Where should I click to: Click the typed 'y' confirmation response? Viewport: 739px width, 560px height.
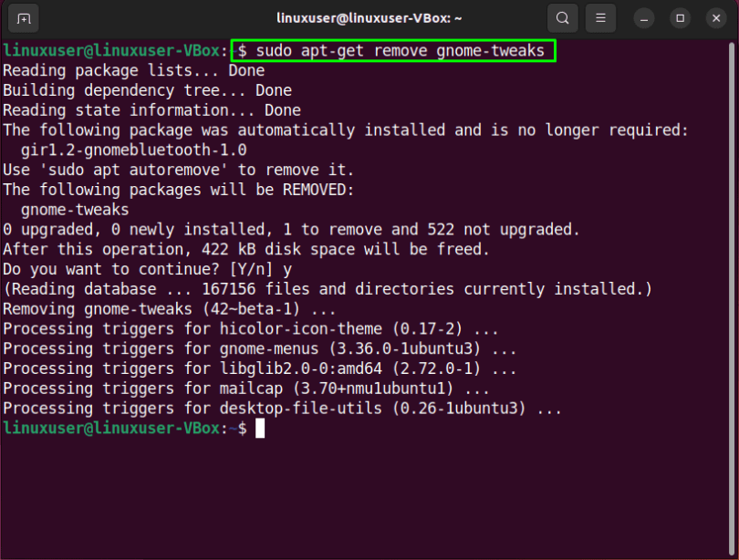click(290, 268)
